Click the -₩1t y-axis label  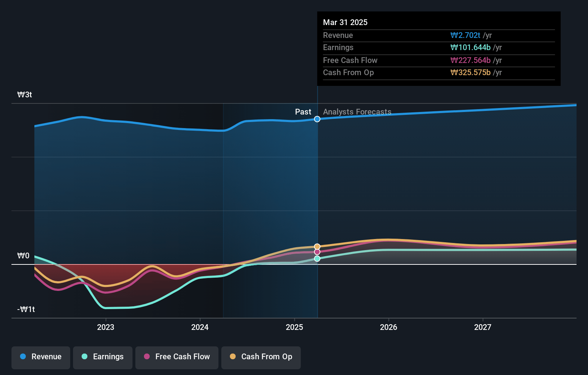[26, 309]
